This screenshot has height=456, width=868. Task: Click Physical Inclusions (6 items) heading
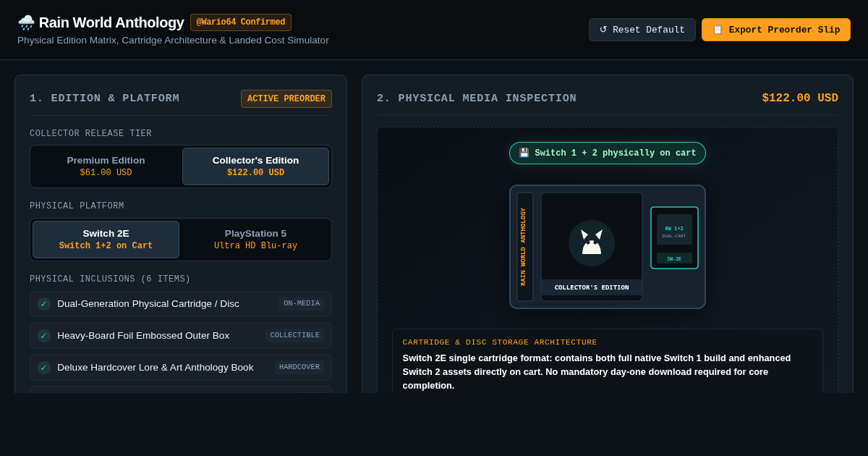(110, 279)
